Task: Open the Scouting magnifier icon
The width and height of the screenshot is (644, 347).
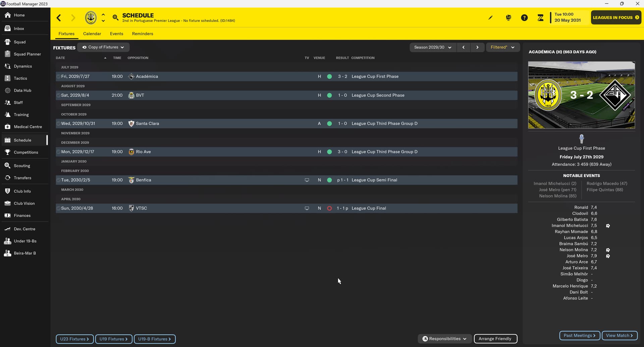Action: pos(8,166)
